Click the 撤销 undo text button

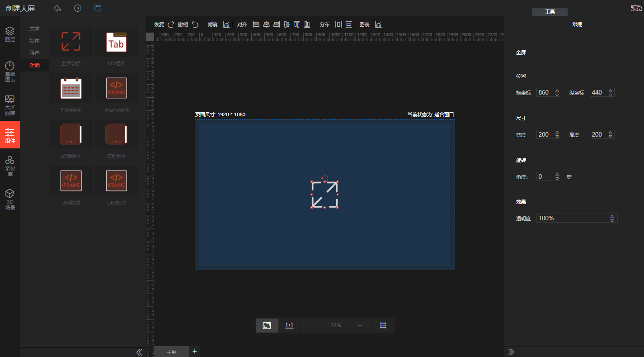183,24
